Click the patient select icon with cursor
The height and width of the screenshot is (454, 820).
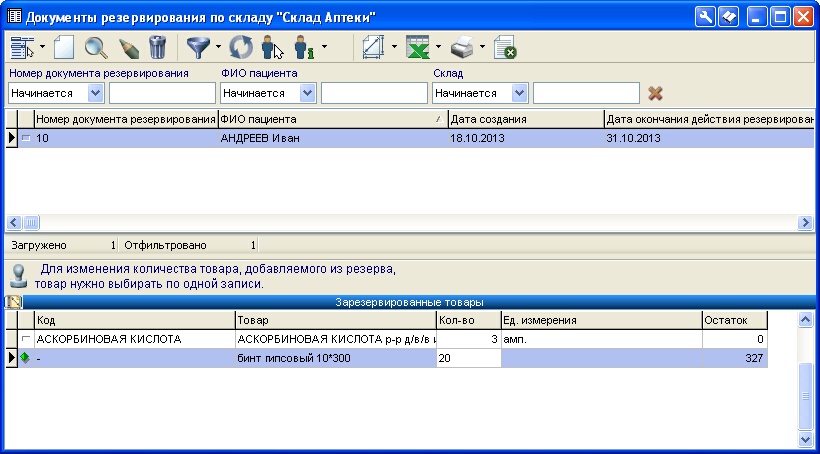(x=272, y=48)
